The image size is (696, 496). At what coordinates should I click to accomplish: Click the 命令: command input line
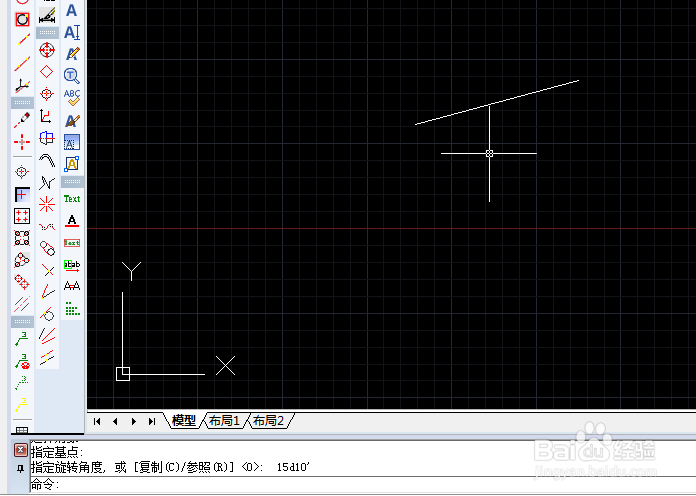pos(363,484)
